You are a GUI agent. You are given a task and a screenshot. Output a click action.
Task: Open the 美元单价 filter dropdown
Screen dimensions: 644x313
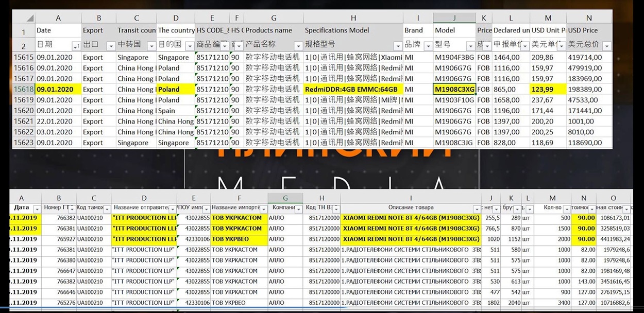[562, 46]
